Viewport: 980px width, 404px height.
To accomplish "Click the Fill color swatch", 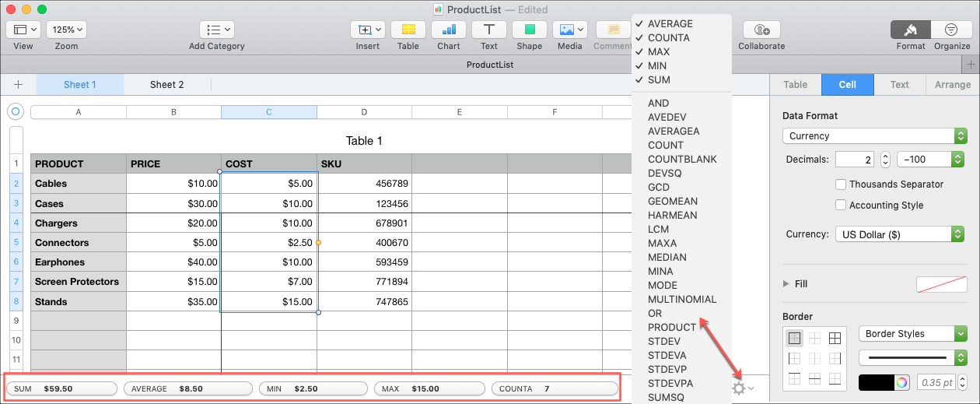I will point(942,284).
